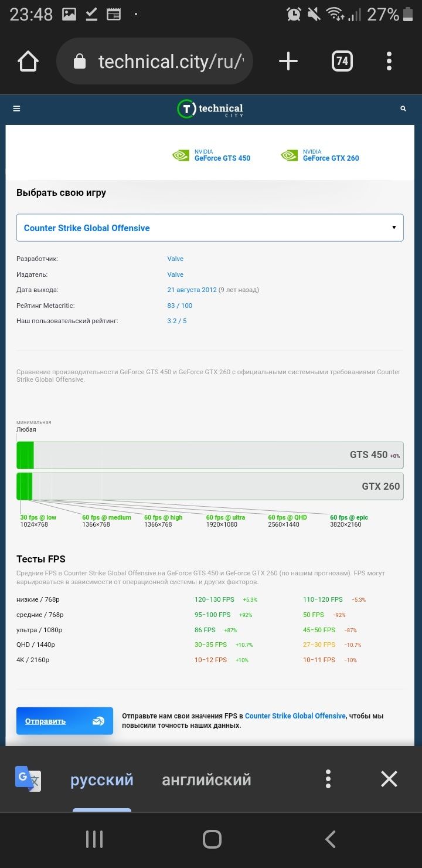Tap the 30 fps @ low label
The height and width of the screenshot is (868, 422).
tap(39, 517)
